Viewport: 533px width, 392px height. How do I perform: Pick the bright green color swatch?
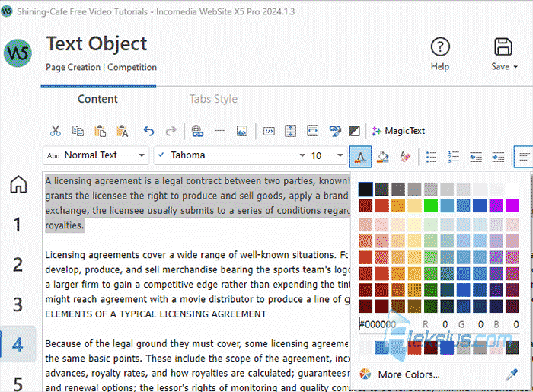click(x=431, y=206)
